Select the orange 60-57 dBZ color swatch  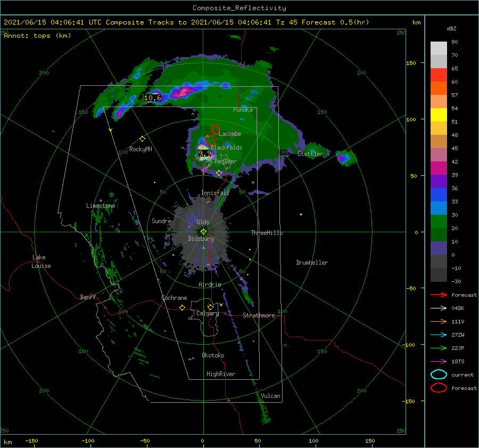click(x=439, y=88)
